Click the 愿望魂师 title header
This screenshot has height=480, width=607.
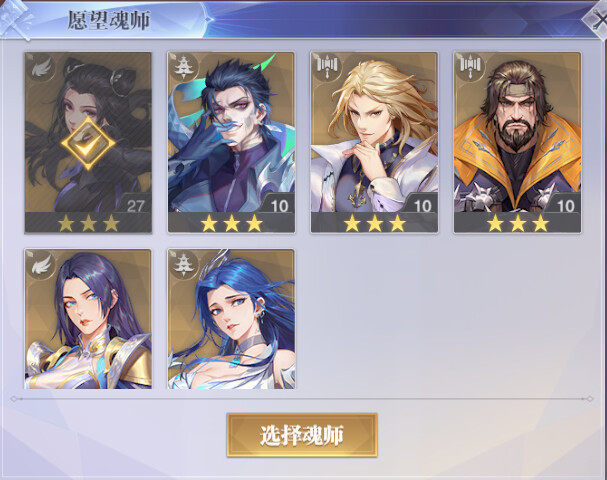(109, 20)
